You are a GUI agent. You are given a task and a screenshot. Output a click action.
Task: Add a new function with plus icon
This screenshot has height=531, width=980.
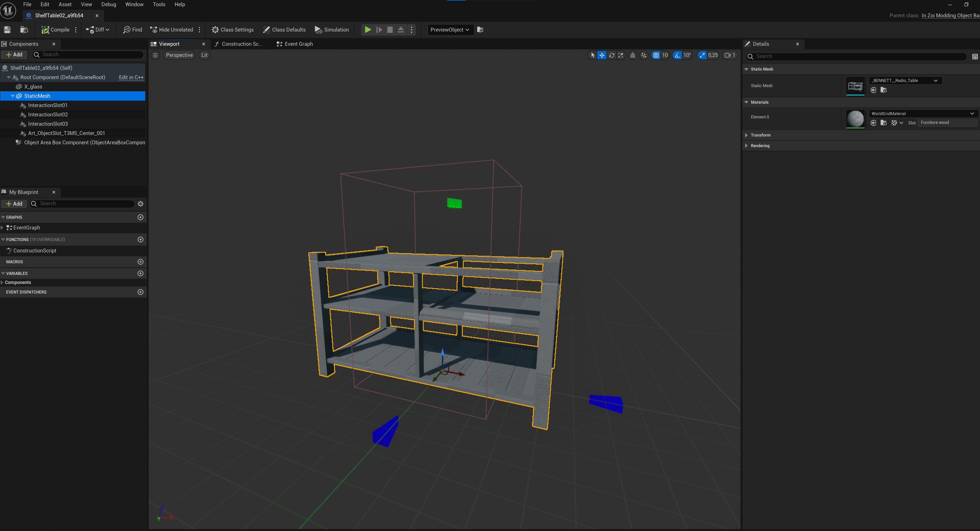coord(140,240)
